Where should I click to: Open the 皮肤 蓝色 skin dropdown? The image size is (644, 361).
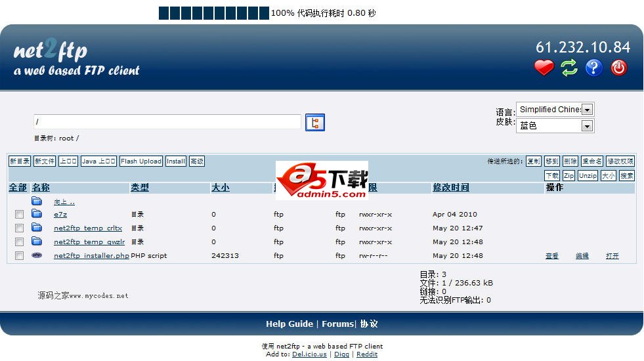coord(555,125)
